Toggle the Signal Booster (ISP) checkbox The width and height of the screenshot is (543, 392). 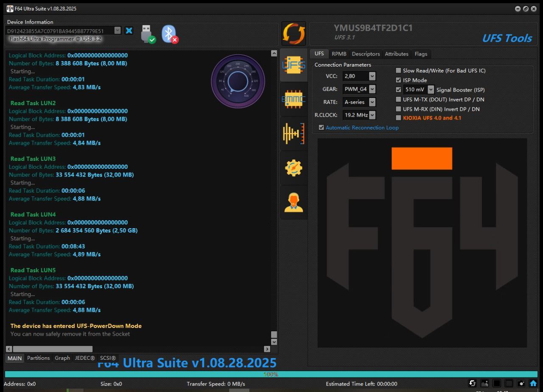pos(398,90)
